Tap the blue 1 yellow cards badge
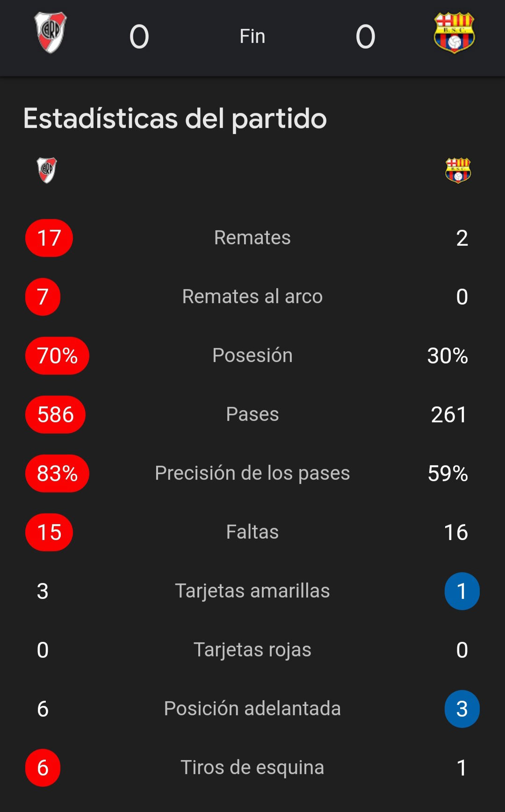The width and height of the screenshot is (505, 812). tap(462, 591)
